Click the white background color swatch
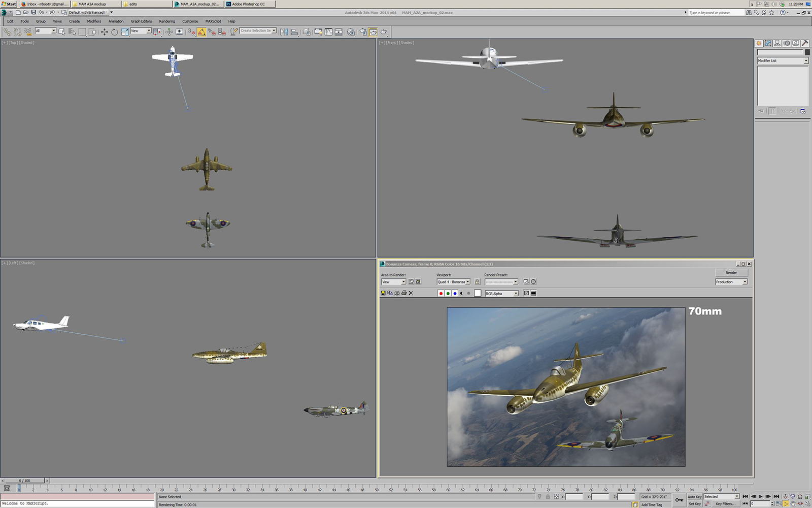The height and width of the screenshot is (508, 812). [x=478, y=293]
